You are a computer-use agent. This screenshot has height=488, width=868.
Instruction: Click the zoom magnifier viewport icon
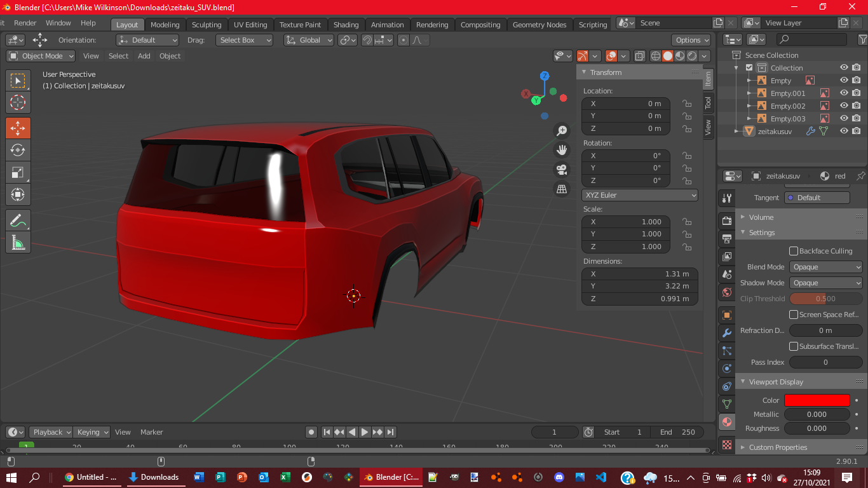[562, 131]
